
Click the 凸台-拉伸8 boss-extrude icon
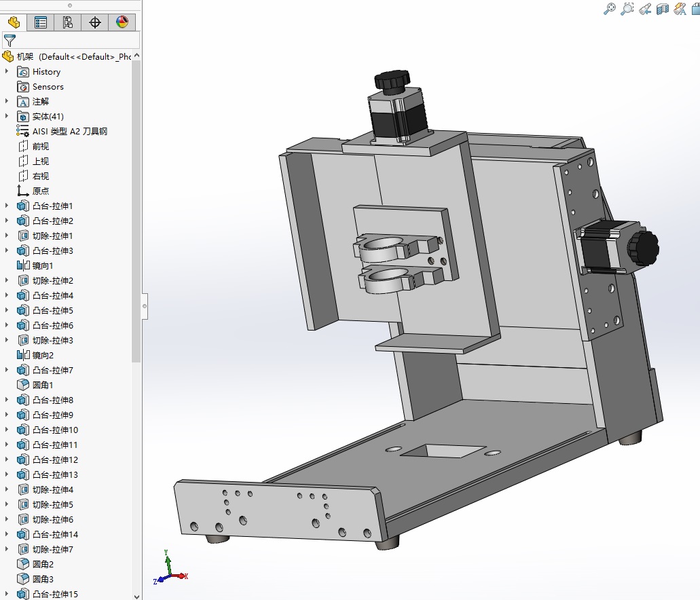point(23,400)
